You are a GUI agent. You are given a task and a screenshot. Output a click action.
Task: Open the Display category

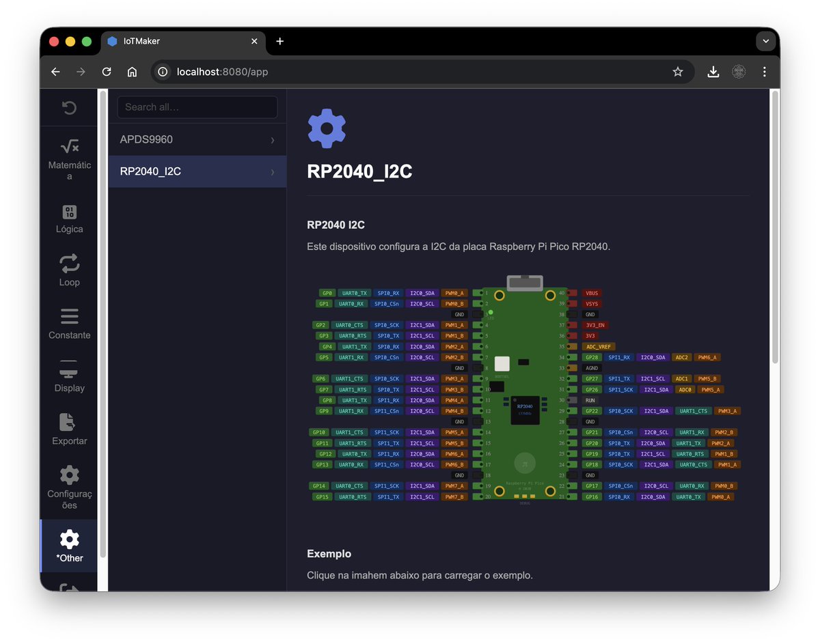pyautogui.click(x=69, y=377)
